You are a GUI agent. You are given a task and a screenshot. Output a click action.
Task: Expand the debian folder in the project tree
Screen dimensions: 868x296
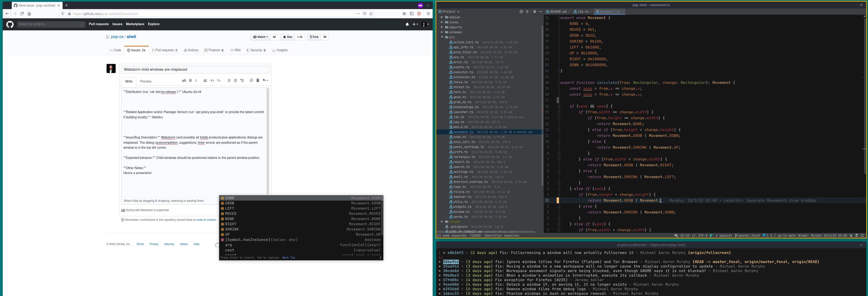442,17
